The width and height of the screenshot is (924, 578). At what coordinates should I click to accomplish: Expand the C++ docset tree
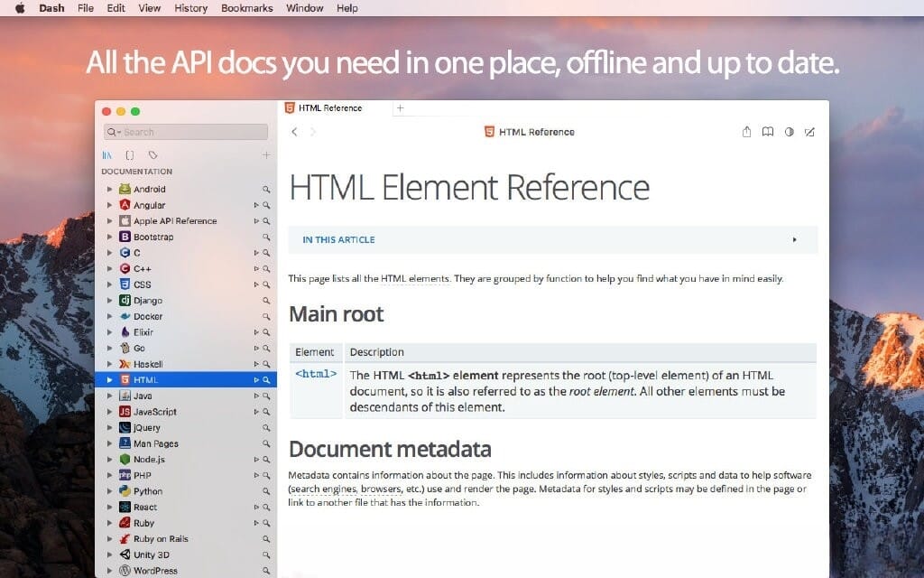pos(109,268)
